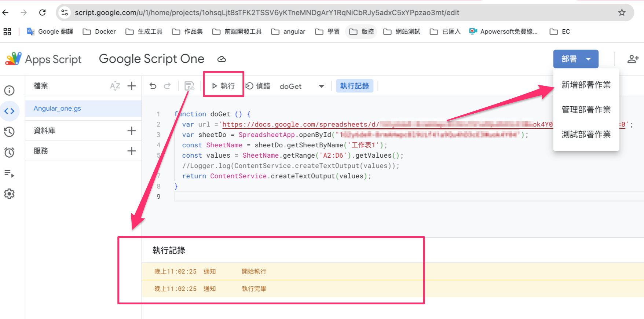This screenshot has height=319, width=644.
Task: Add a library with 資料庫 plus icon
Action: [131, 131]
